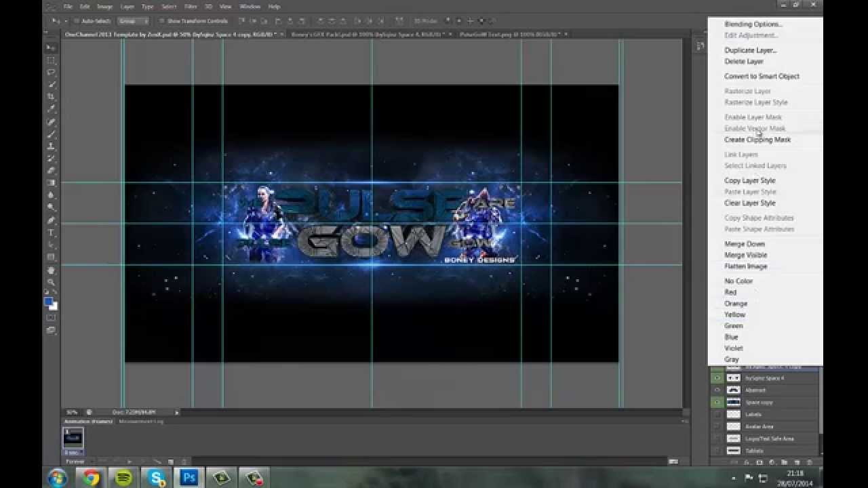868x488 pixels.
Task: Select the Eyedropper tool
Action: point(51,109)
